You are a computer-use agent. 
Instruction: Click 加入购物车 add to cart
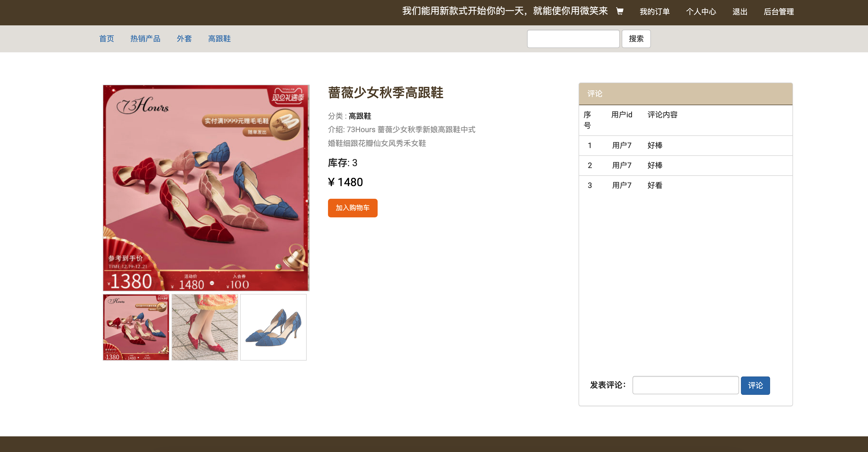coord(353,208)
